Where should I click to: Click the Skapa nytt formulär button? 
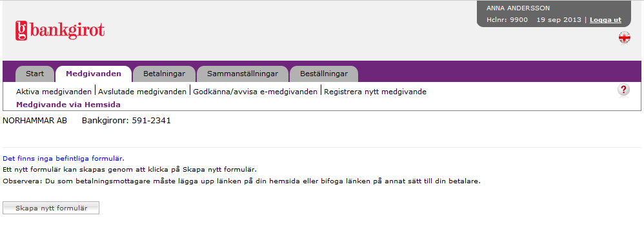pos(51,208)
